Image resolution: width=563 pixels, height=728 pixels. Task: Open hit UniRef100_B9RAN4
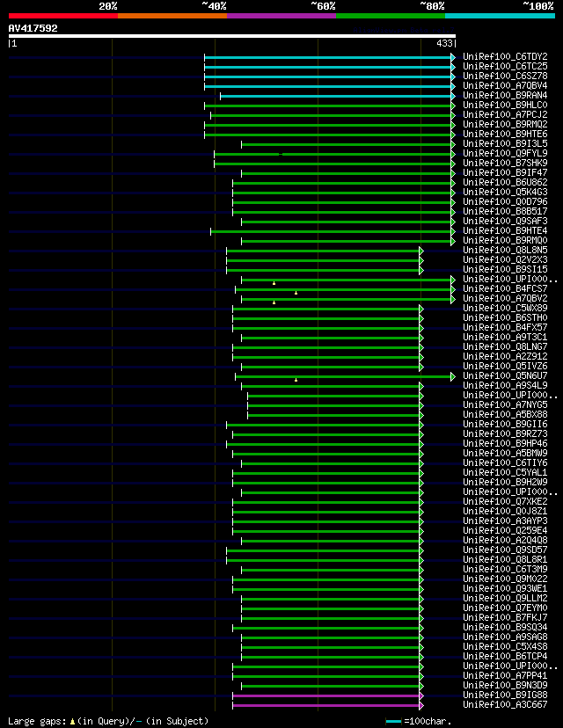pos(505,95)
